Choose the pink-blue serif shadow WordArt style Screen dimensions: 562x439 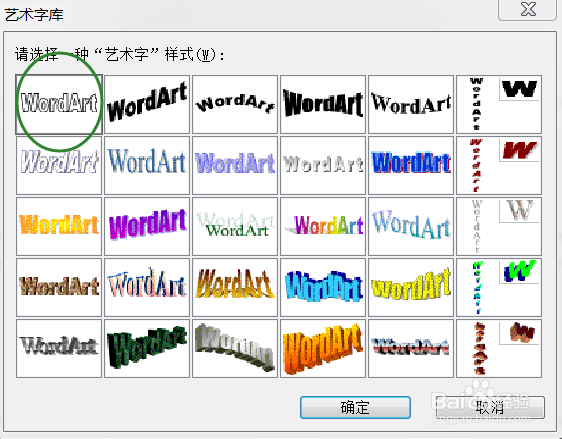147,287
